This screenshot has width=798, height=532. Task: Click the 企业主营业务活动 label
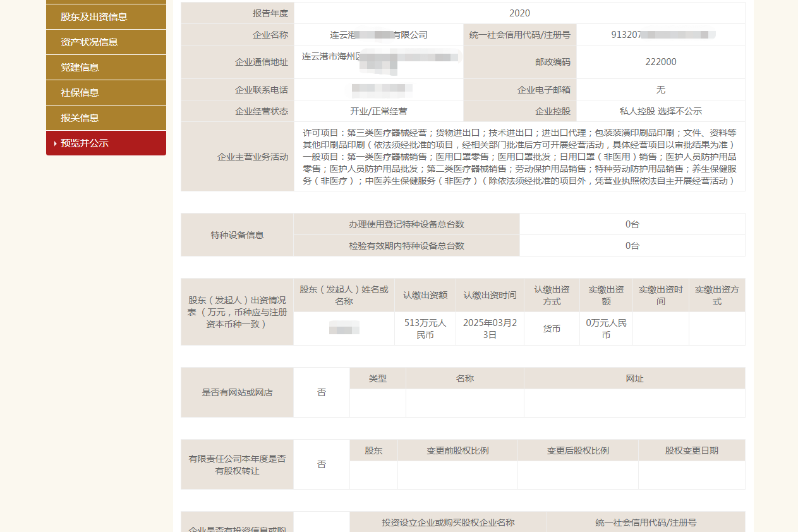pos(238,157)
